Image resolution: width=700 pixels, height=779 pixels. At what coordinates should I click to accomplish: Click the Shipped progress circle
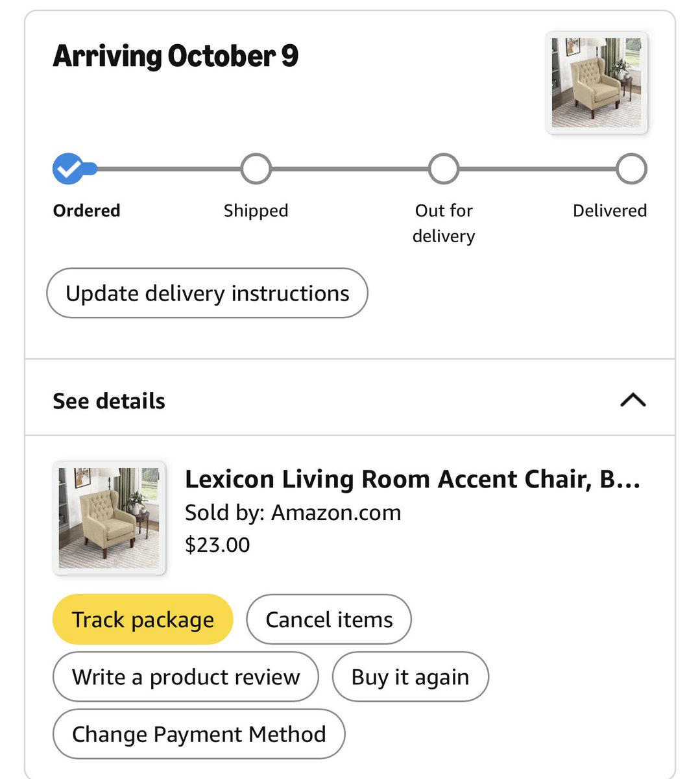(x=256, y=169)
